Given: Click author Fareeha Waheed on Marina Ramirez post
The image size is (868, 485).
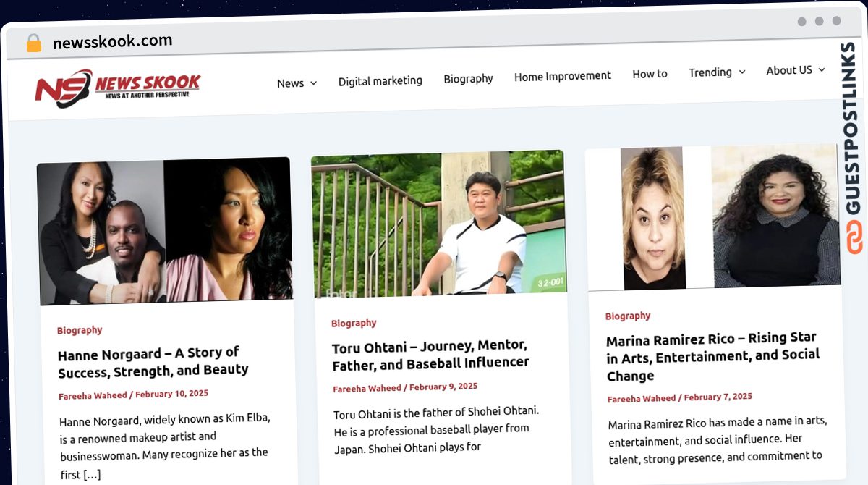Looking at the screenshot, I should tap(642, 398).
